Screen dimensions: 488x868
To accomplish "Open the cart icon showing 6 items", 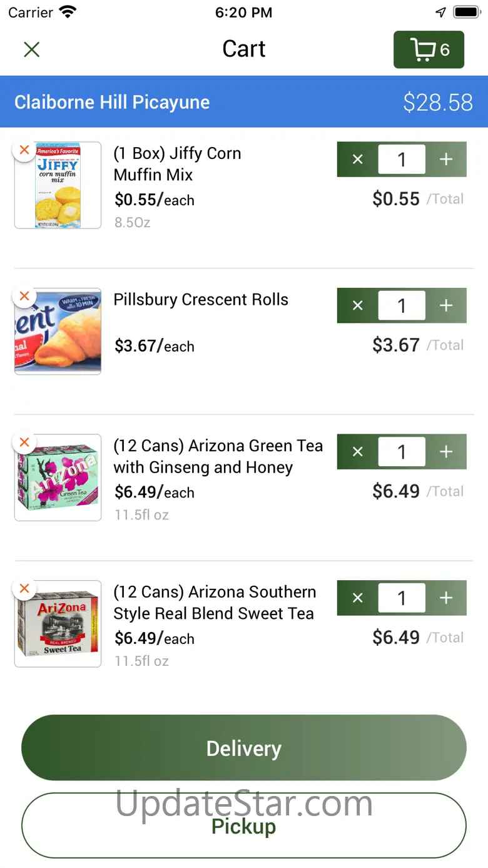I will tap(429, 49).
